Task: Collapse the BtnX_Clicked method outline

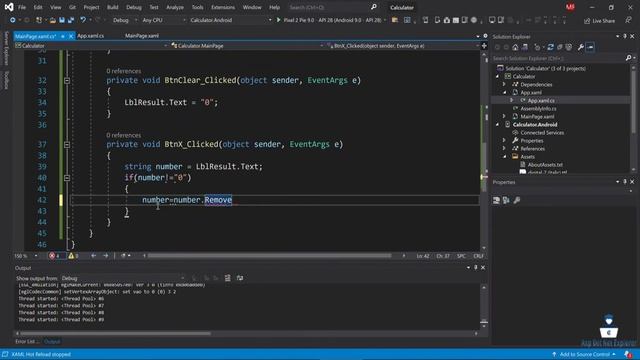Action: (67, 144)
